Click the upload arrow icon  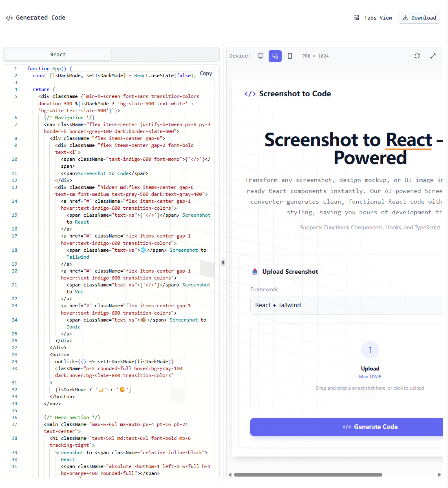click(370, 350)
